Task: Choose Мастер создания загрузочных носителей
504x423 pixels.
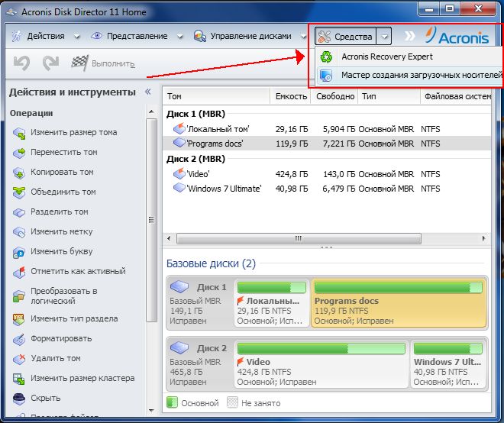Action: pyautogui.click(x=409, y=76)
